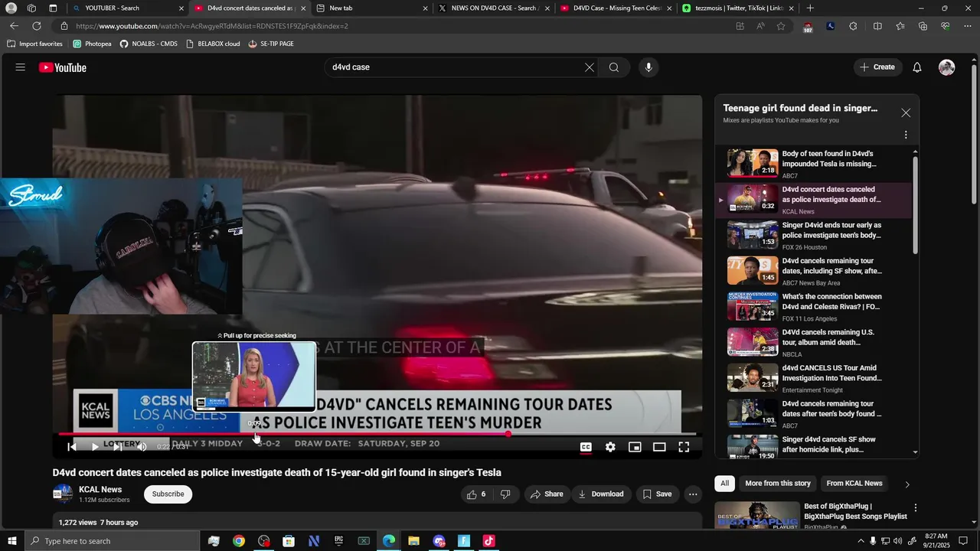Select the All filter chip
The image size is (980, 551).
click(x=724, y=484)
